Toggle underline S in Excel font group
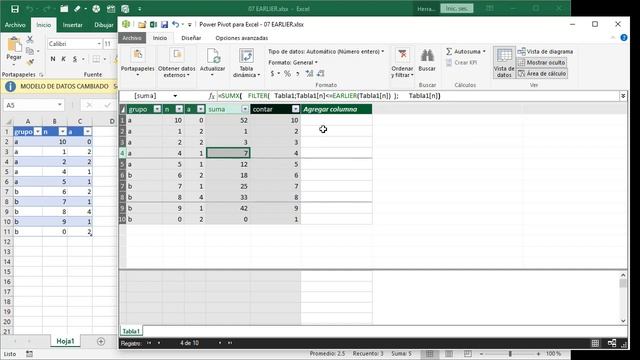640x360 pixels. pos(75,59)
